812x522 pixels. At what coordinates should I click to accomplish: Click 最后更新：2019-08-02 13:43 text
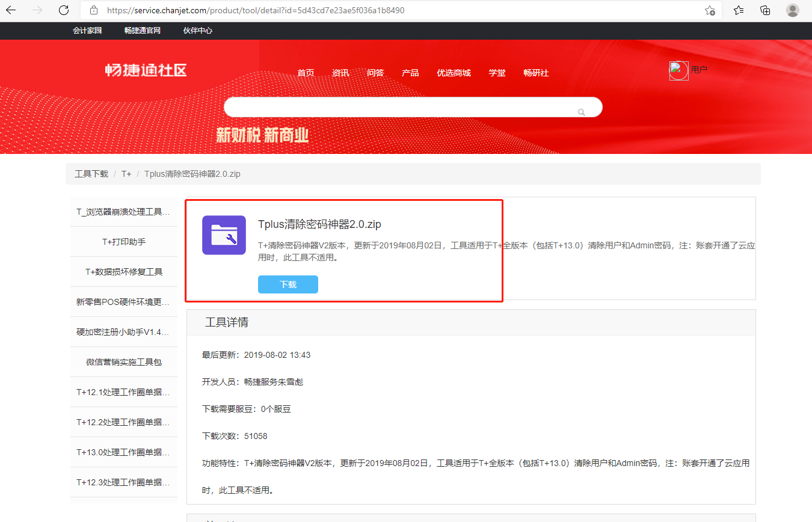tap(256, 355)
